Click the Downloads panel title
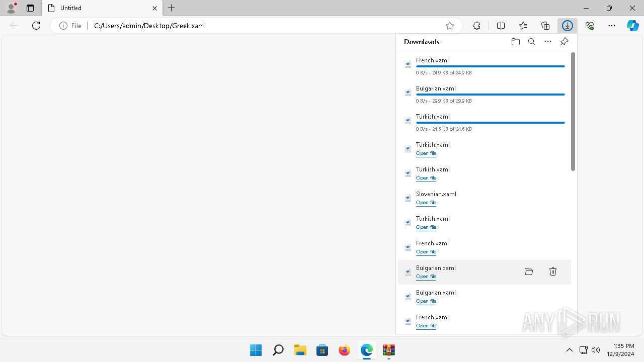 pos(422,42)
